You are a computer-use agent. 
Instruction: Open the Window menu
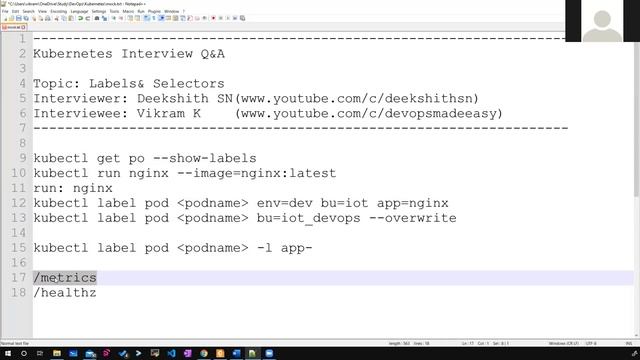point(171,11)
